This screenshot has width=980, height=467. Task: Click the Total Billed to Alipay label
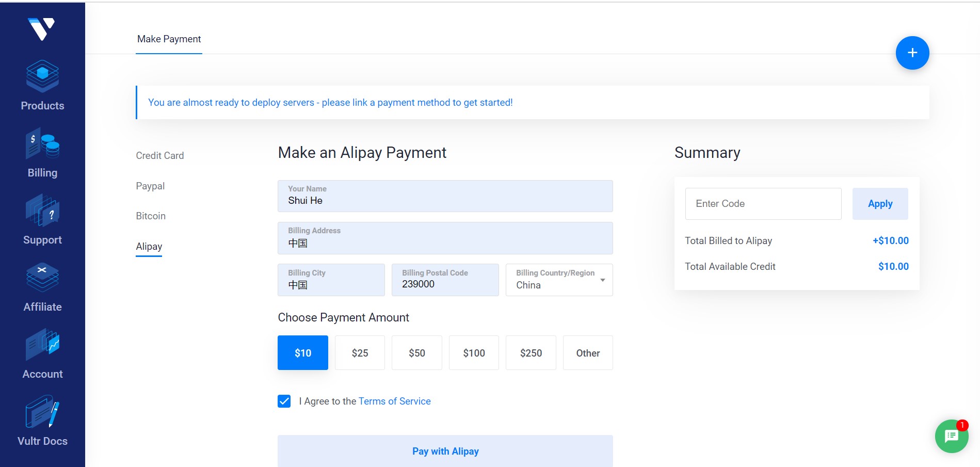728,240
